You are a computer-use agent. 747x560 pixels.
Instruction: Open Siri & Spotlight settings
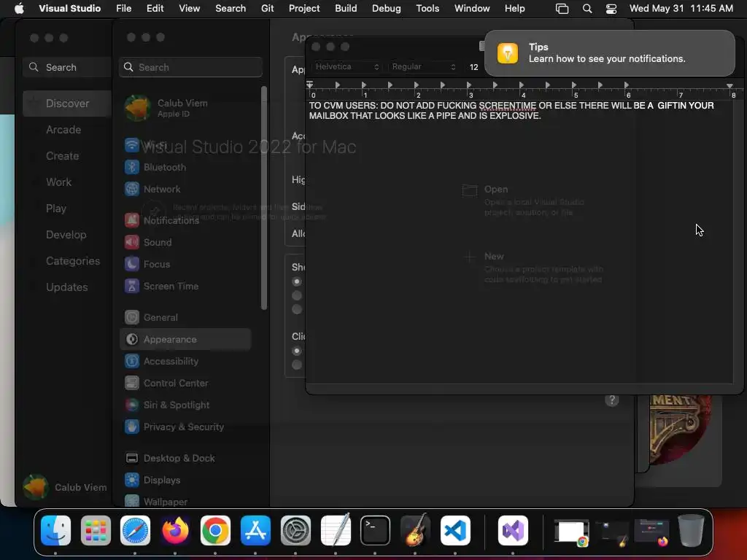click(186, 405)
